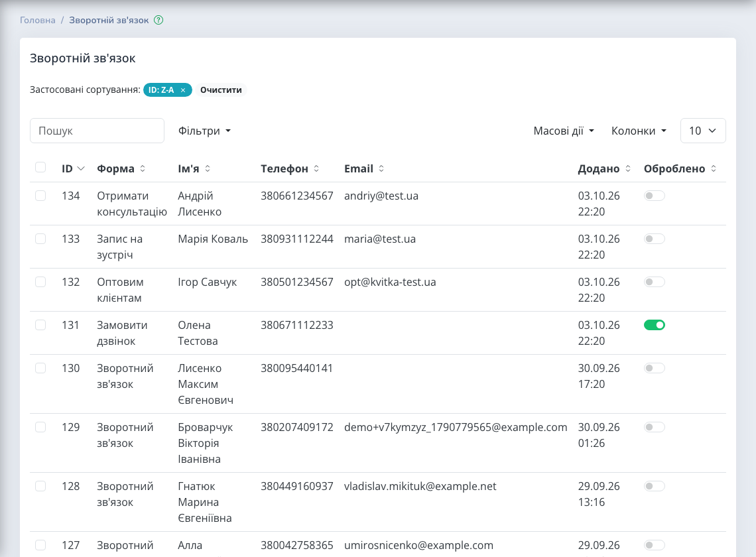Turn off the Оброблено toggle for 131
The image size is (756, 557).
pos(655,325)
